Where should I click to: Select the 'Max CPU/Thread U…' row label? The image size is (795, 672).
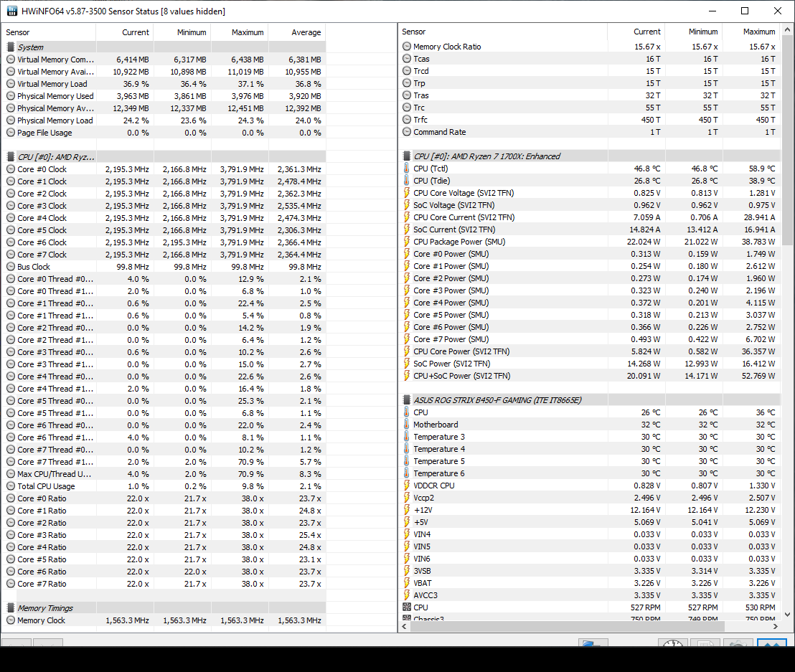[55, 474]
